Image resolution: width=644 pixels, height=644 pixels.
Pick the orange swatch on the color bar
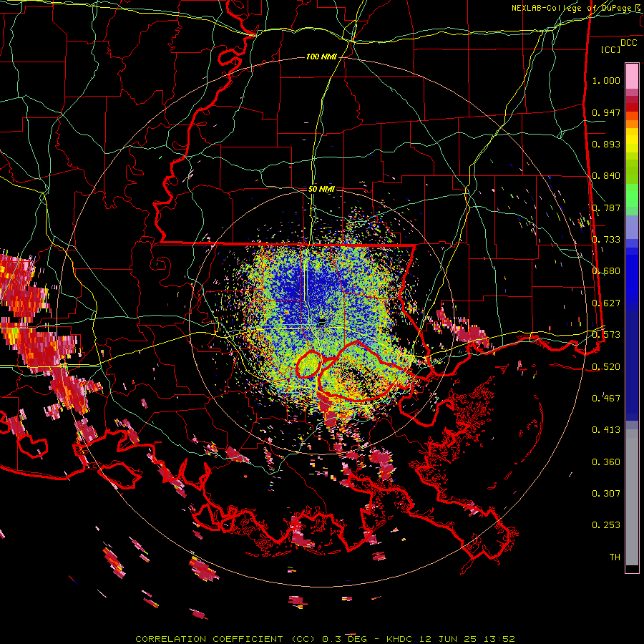(632, 124)
